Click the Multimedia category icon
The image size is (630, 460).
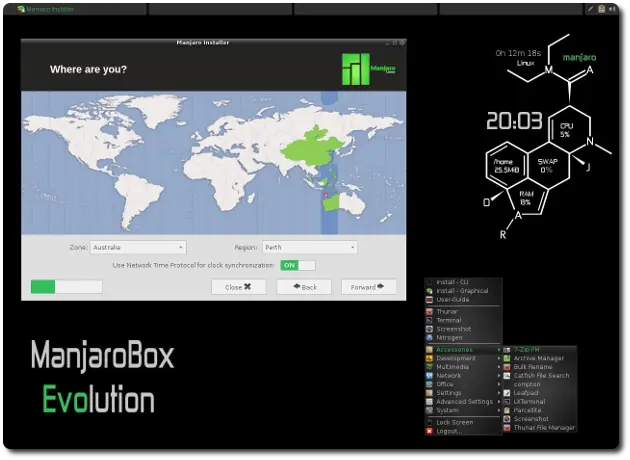pos(430,367)
